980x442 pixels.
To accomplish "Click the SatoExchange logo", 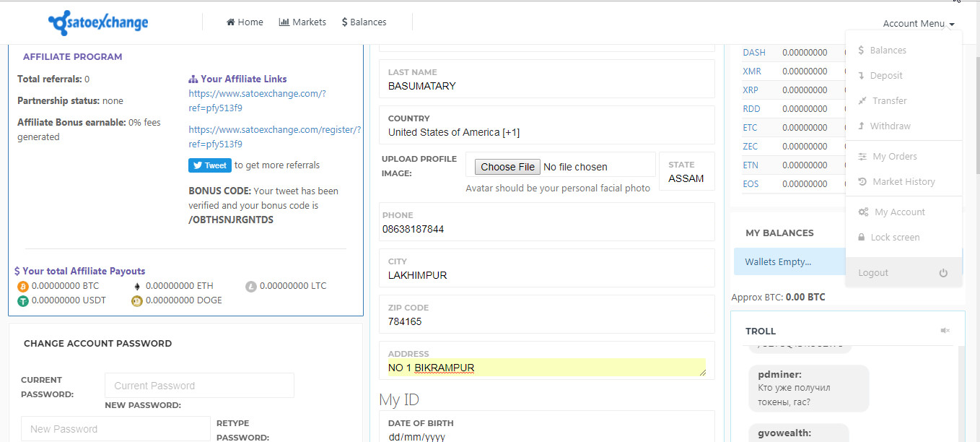I will 98,22.
